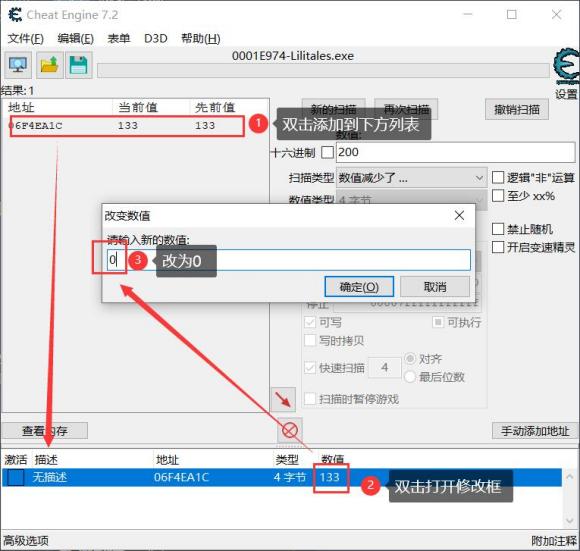This screenshot has height=551, width=580.
Task: Focus the new value input field
Action: (x=289, y=260)
